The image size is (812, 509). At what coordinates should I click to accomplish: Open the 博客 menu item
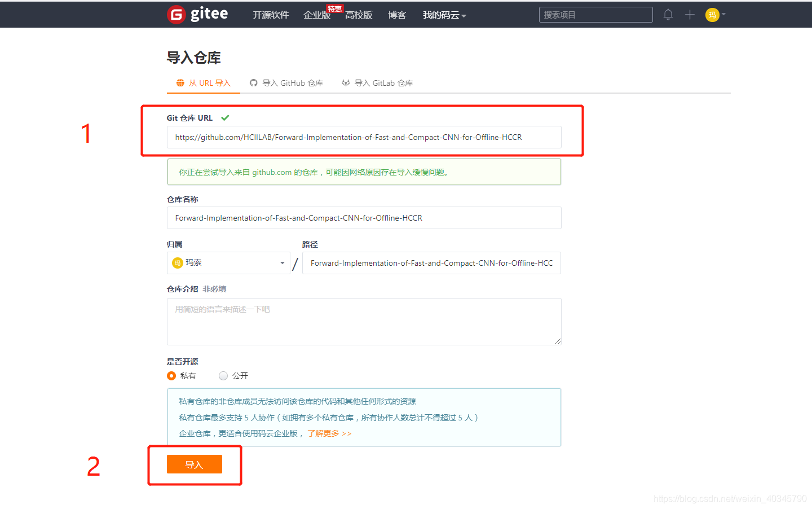pyautogui.click(x=397, y=15)
